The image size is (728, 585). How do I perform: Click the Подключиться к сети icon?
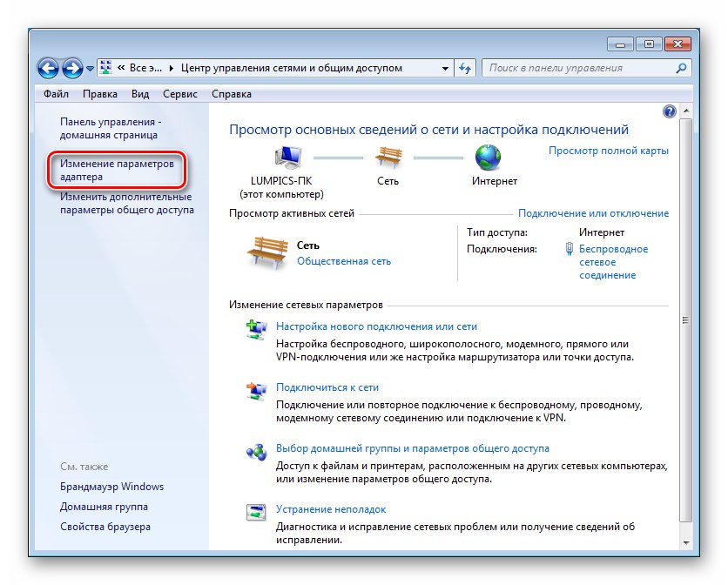tap(256, 391)
